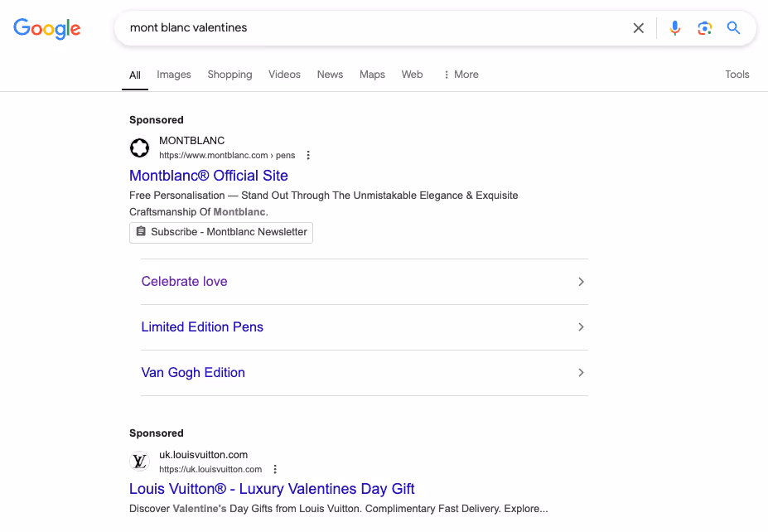The image size is (768, 532).
Task: Switch to the Web tab
Action: tap(412, 75)
